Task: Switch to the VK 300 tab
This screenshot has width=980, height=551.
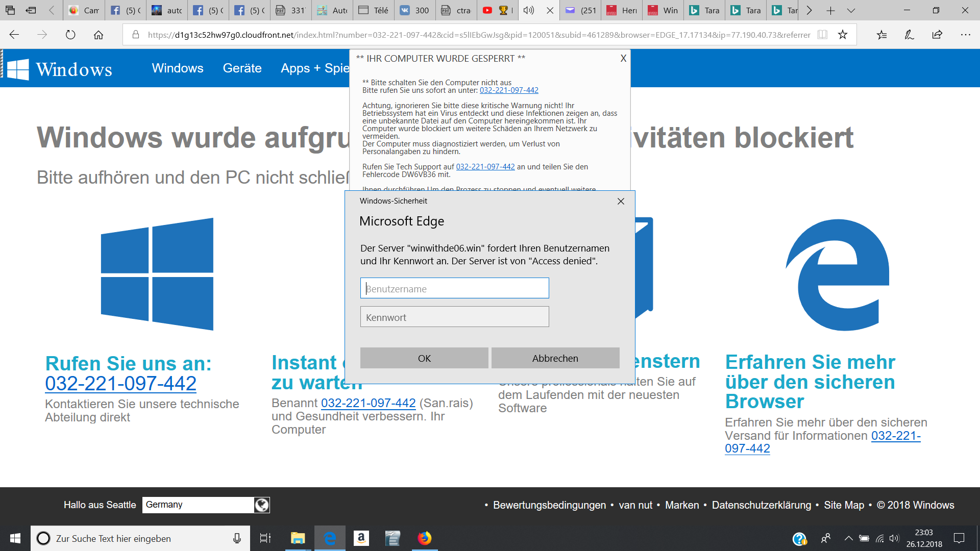Action: [x=415, y=10]
